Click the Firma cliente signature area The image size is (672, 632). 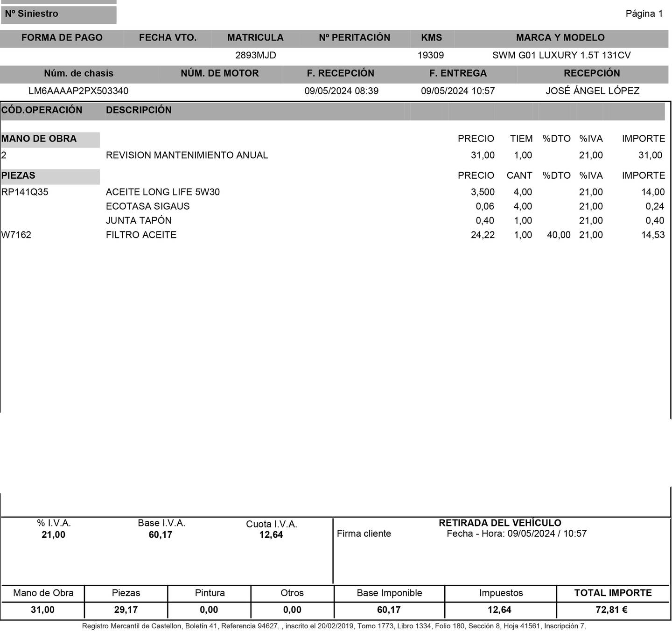(364, 534)
